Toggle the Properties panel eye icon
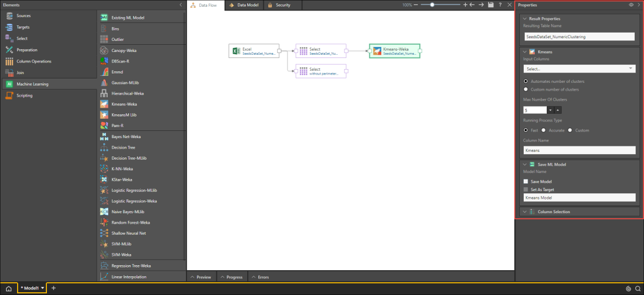The width and height of the screenshot is (644, 295). (631, 5)
